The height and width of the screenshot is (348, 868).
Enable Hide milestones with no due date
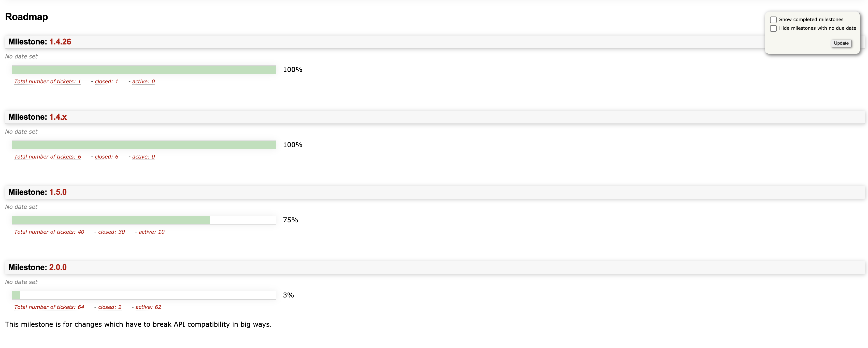coord(774,28)
